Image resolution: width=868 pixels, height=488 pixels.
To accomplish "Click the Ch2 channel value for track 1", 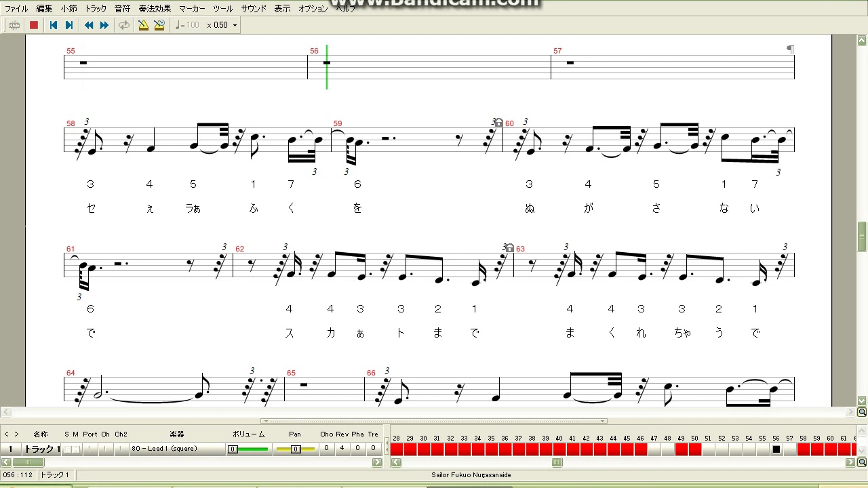I will tap(121, 449).
